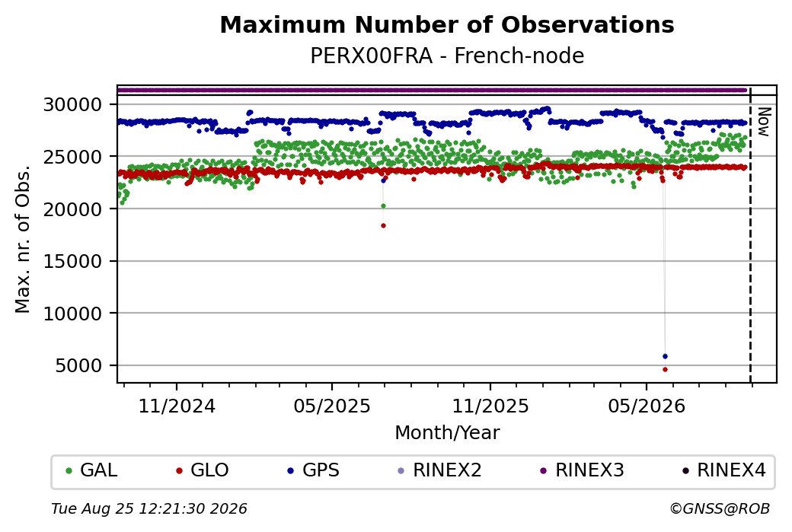Click the 30000 y-axis tick label
Image resolution: width=792 pixels, height=532 pixels.
pyautogui.click(x=73, y=105)
